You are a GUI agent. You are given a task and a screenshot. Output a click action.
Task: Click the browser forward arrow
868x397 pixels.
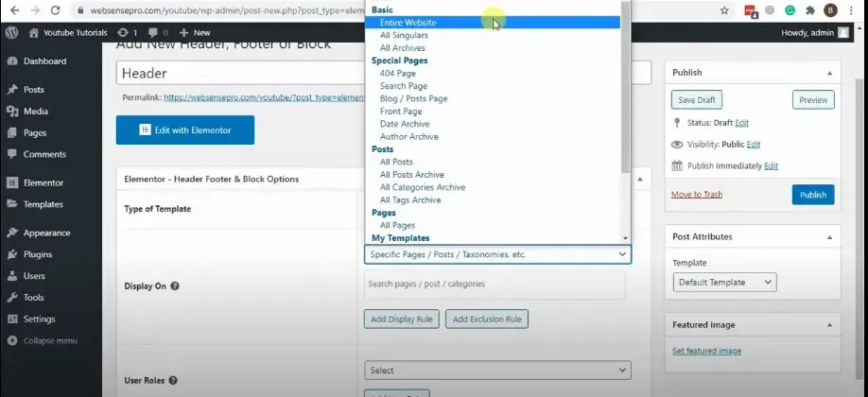tap(35, 10)
